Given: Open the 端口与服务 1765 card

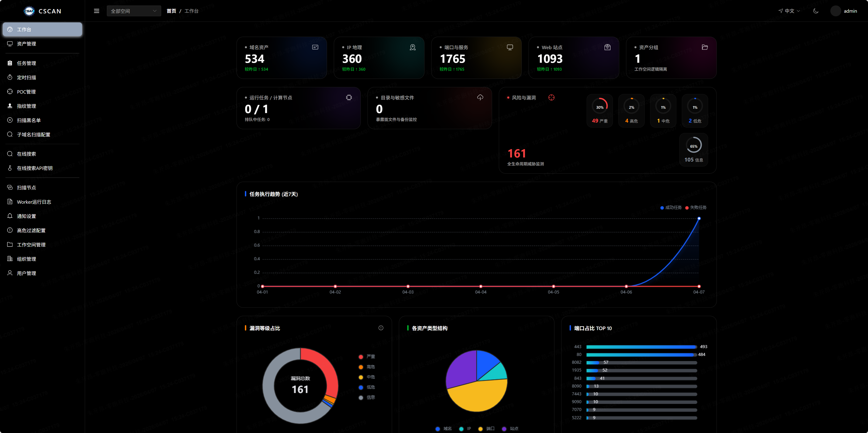Looking at the screenshot, I should (476, 58).
